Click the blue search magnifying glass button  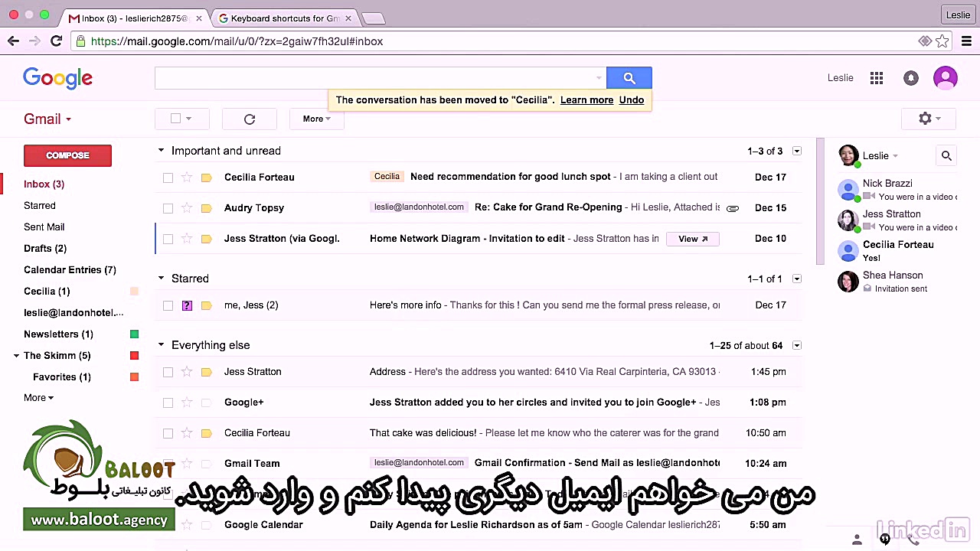click(x=629, y=77)
